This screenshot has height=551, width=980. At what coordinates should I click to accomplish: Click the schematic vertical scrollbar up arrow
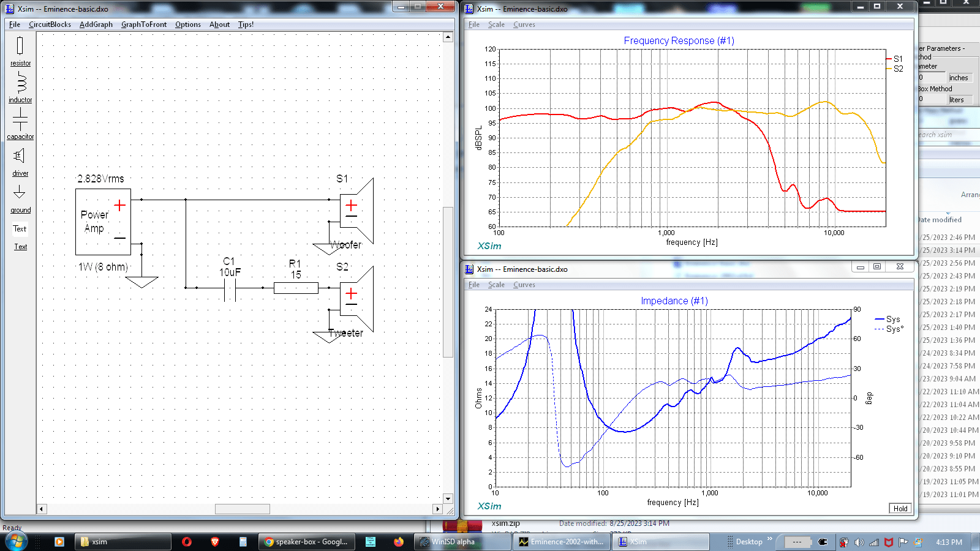click(448, 37)
